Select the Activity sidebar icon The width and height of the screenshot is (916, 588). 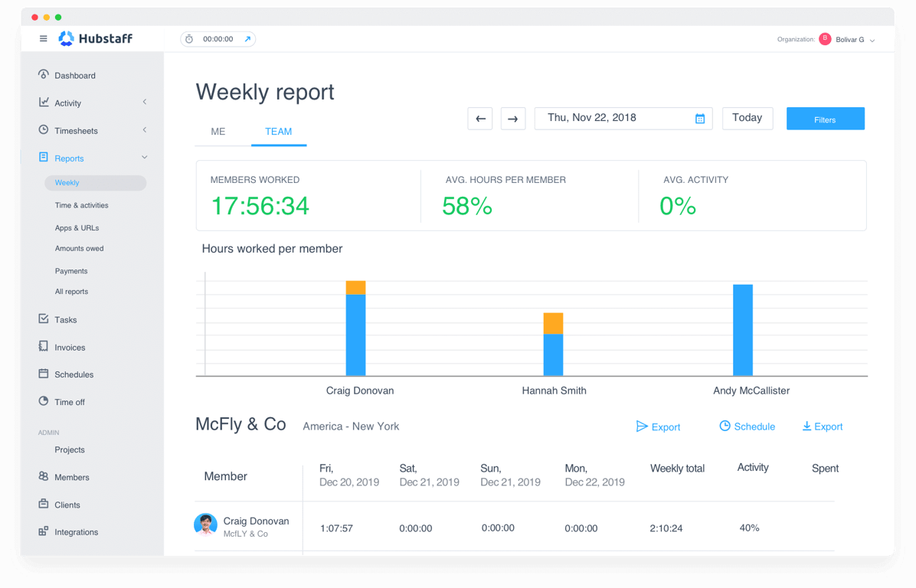pyautogui.click(x=42, y=102)
